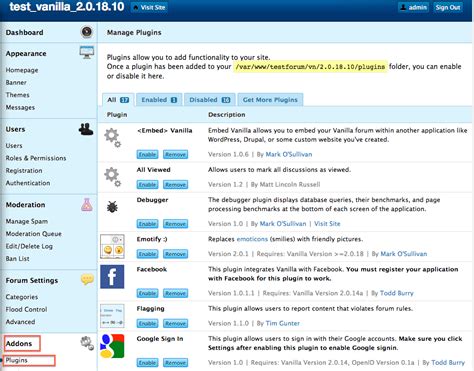
Task: Open Mark O'Sullivan link under Debugger
Action: point(283,224)
